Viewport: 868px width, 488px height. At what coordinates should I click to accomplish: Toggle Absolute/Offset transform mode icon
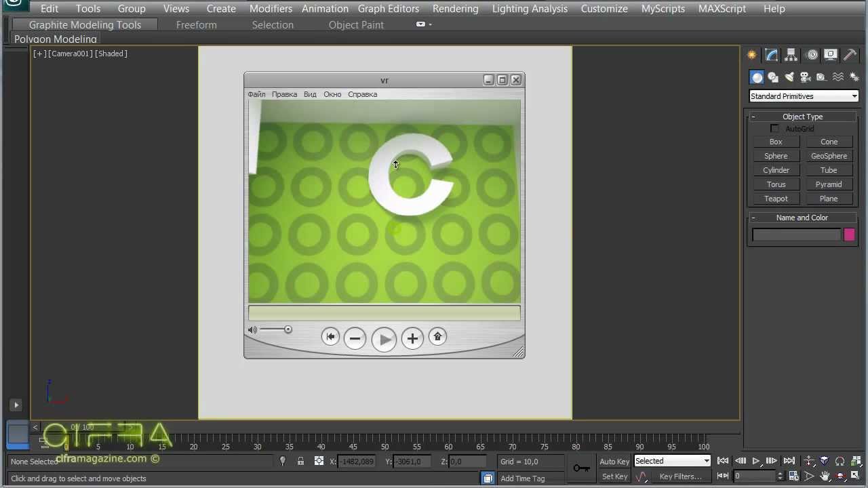click(x=319, y=461)
